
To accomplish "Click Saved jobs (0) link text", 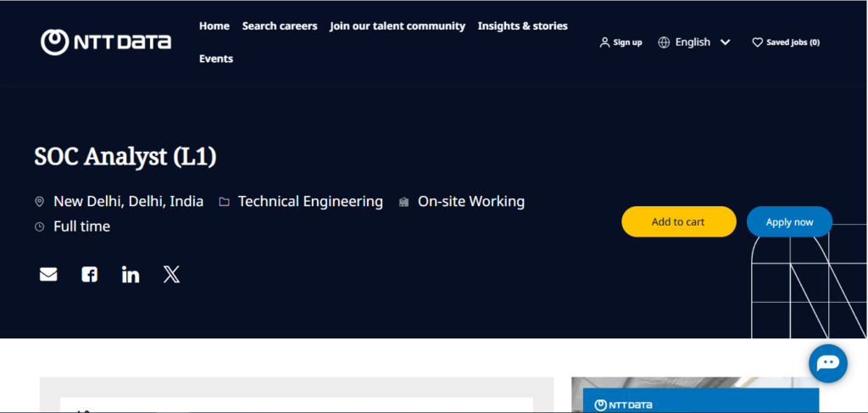I will pos(793,42).
